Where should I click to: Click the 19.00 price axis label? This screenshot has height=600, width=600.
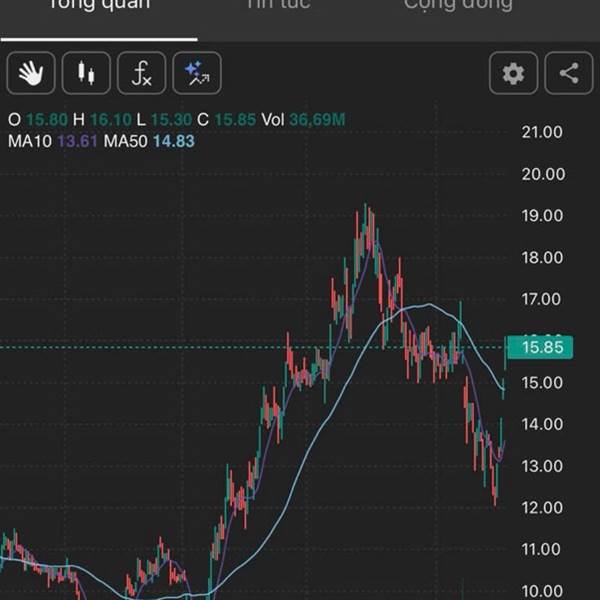[542, 216]
